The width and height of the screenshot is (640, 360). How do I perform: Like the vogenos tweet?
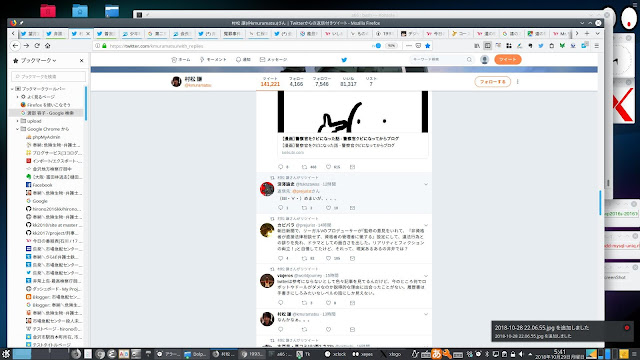click(x=328, y=303)
